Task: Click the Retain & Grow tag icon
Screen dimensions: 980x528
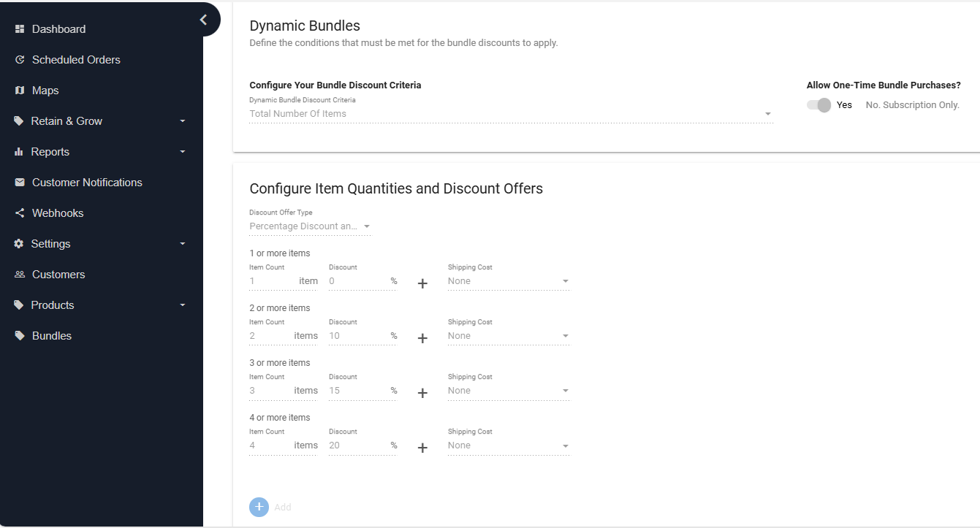Action: (19, 121)
